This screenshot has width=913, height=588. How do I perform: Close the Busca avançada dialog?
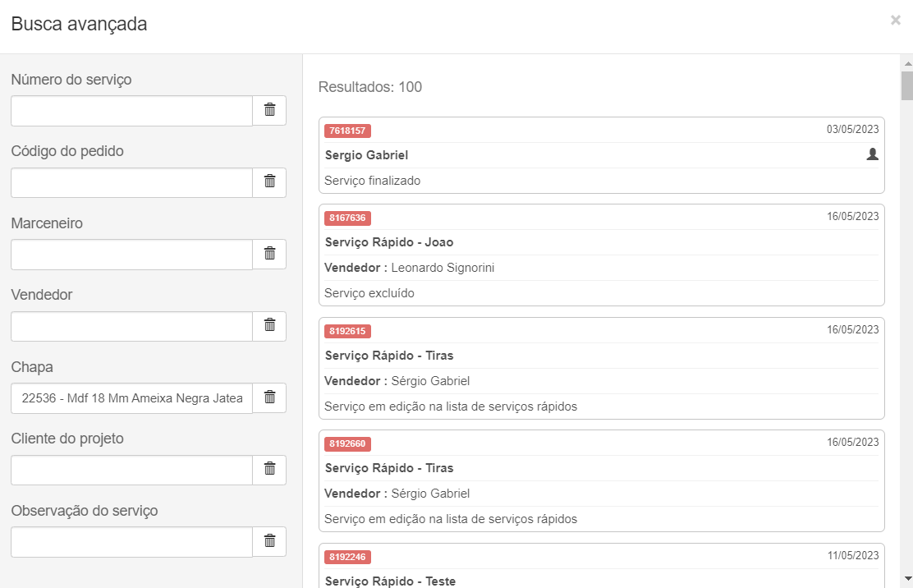[895, 21]
